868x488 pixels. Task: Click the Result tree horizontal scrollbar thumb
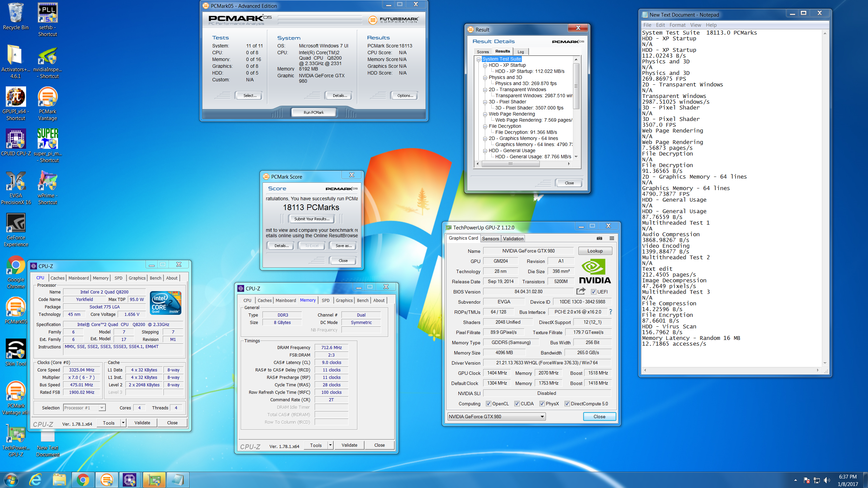click(x=510, y=164)
